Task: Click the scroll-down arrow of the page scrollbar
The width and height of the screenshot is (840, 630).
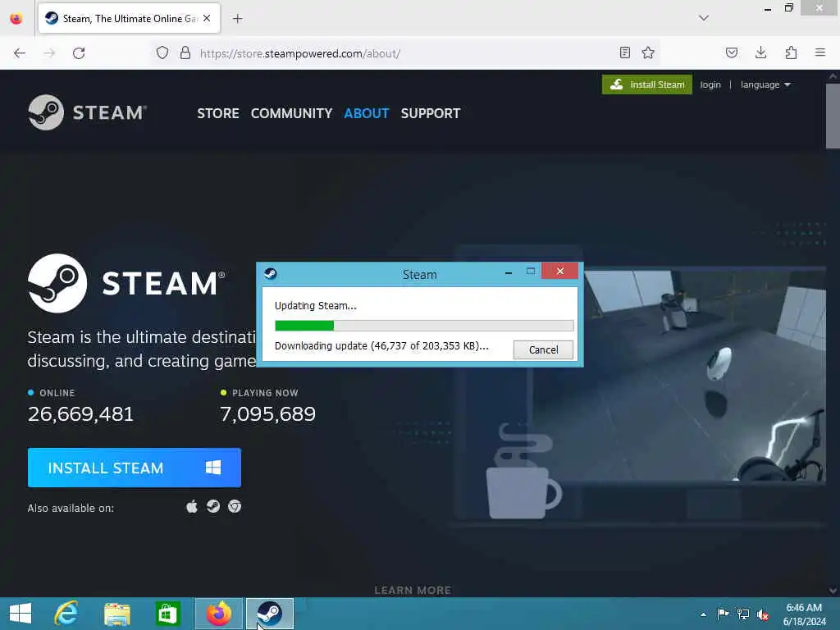Action: coord(833,591)
